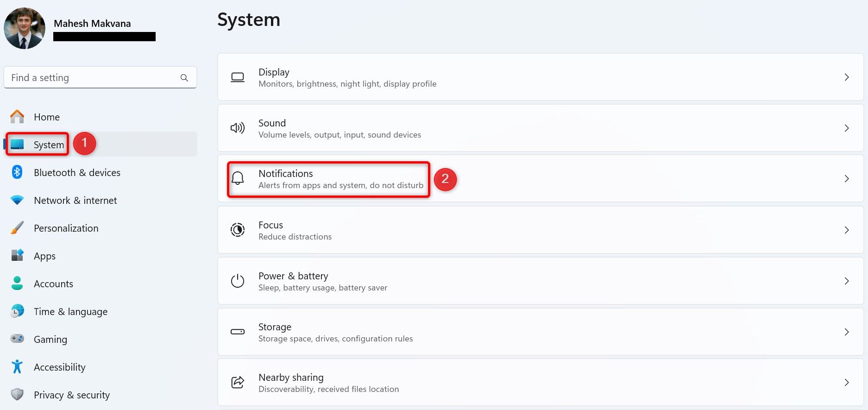Click the Storage drive icon

238,332
